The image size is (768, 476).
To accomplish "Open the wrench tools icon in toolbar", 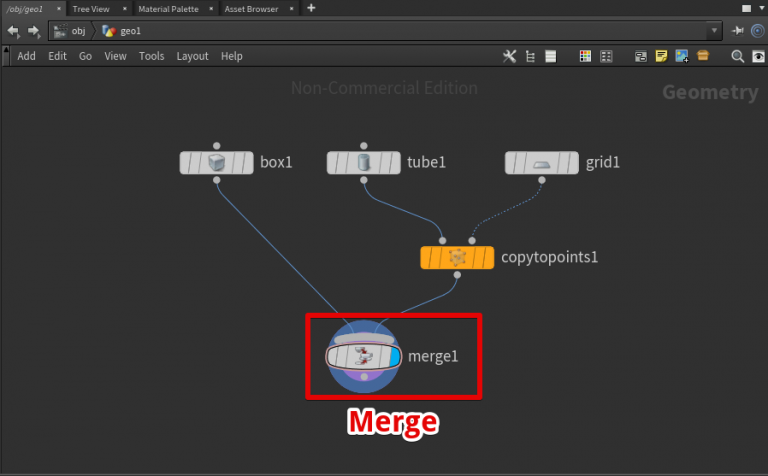I will click(x=509, y=56).
